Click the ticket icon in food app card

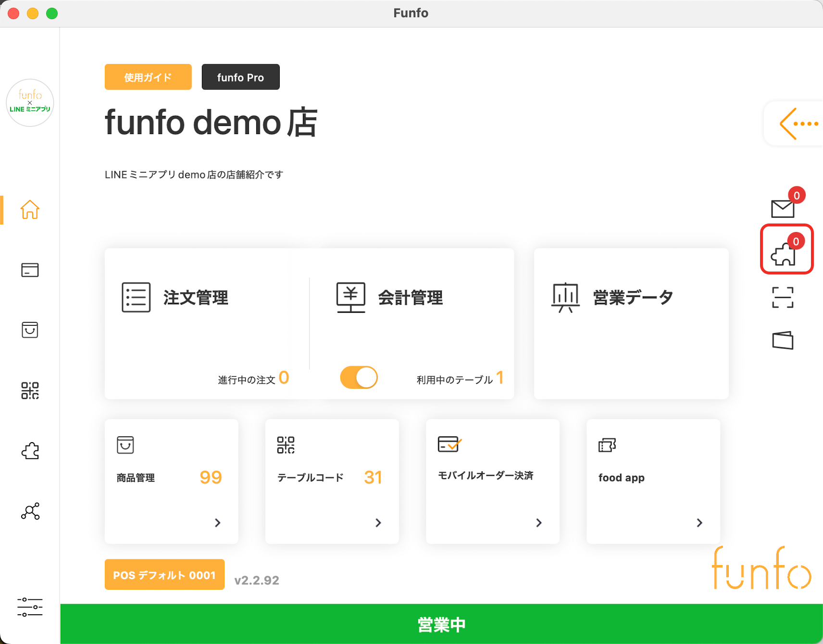click(x=607, y=445)
